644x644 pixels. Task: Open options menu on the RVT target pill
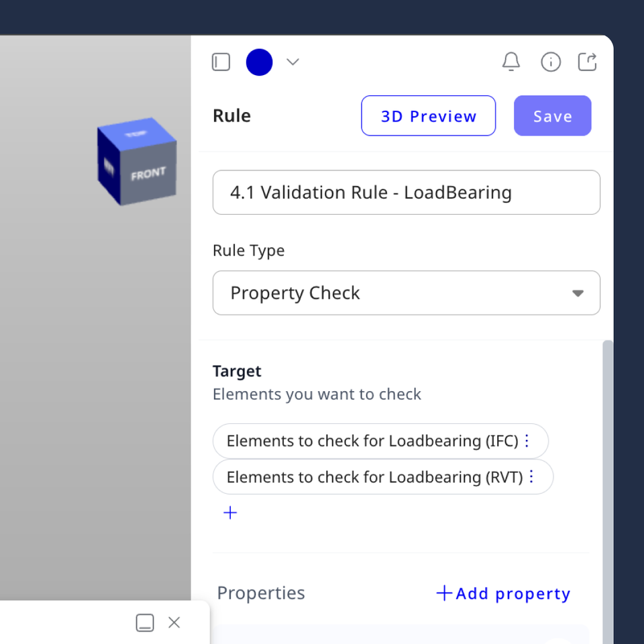point(531,477)
